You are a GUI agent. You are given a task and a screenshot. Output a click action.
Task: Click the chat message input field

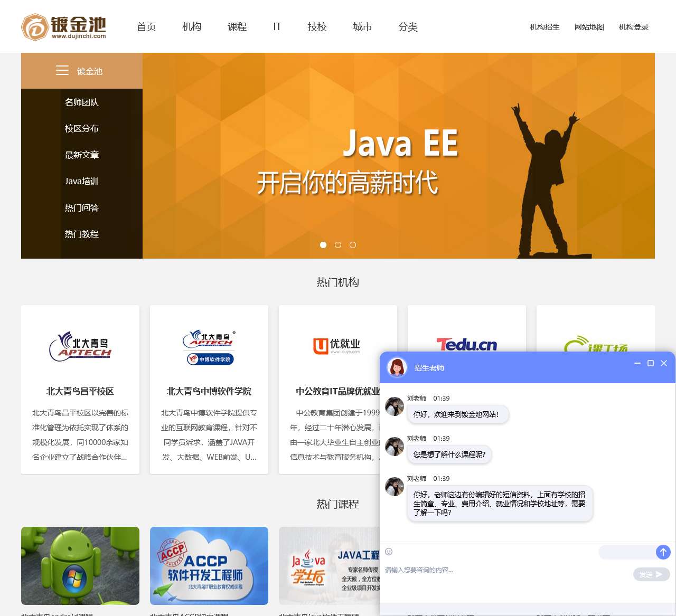pos(502,571)
